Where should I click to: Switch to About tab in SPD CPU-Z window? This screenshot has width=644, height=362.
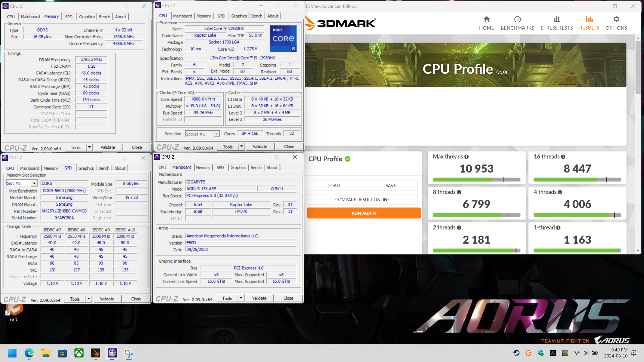[120, 168]
